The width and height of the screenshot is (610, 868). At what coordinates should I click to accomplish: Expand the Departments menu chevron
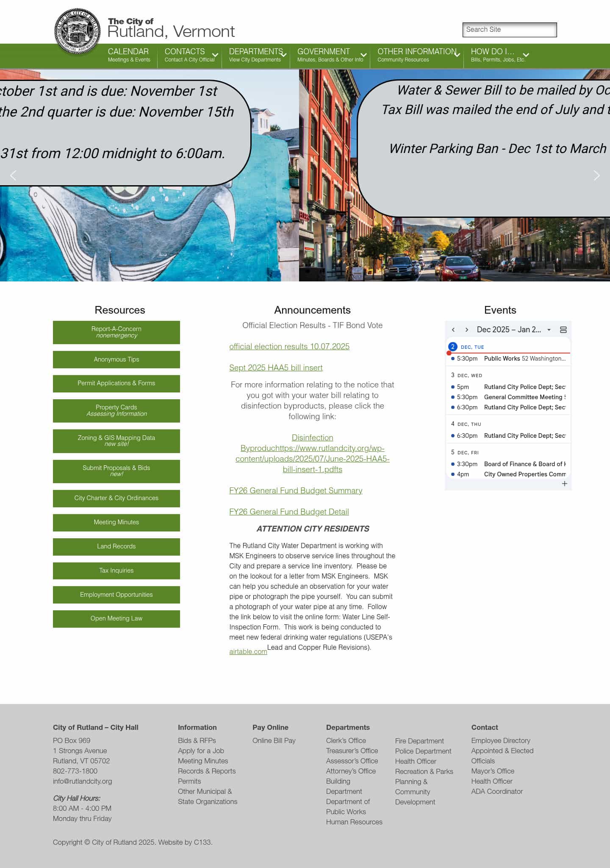point(284,55)
